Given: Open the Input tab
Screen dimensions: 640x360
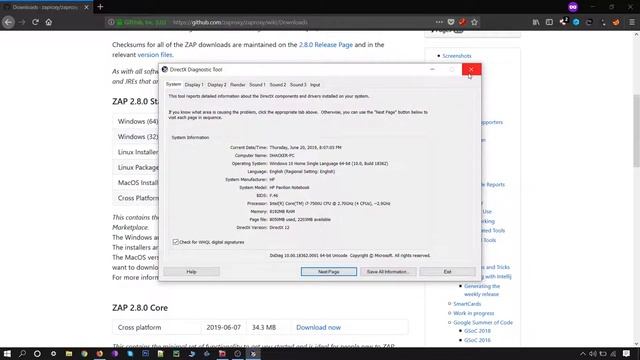Looking at the screenshot, I should [315, 84].
